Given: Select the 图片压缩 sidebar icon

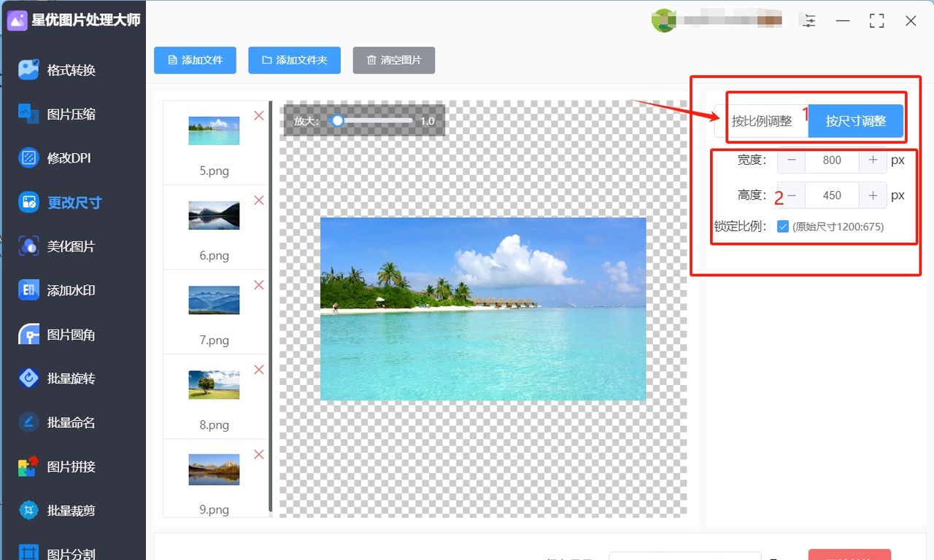Looking at the screenshot, I should (x=28, y=114).
